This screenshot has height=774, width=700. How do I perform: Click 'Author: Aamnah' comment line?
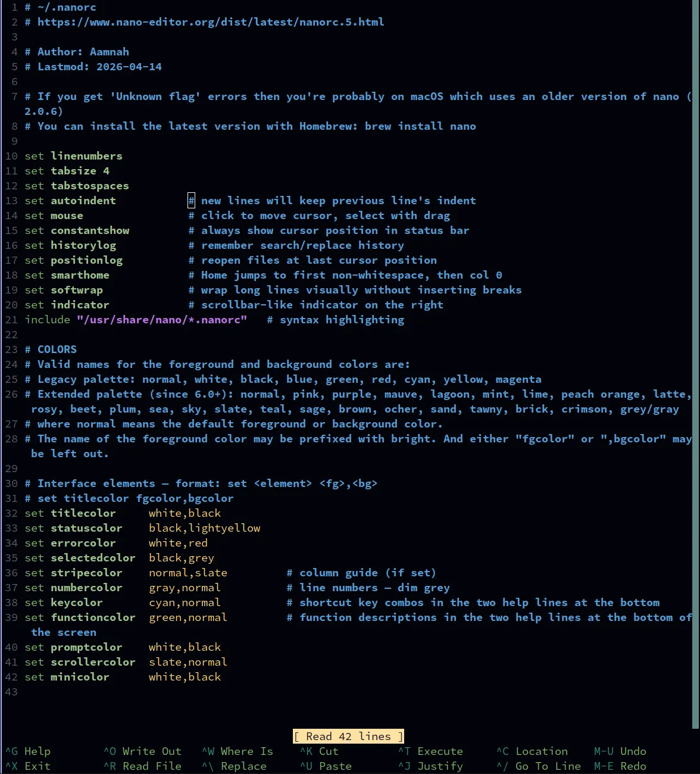pyautogui.click(x=77, y=52)
